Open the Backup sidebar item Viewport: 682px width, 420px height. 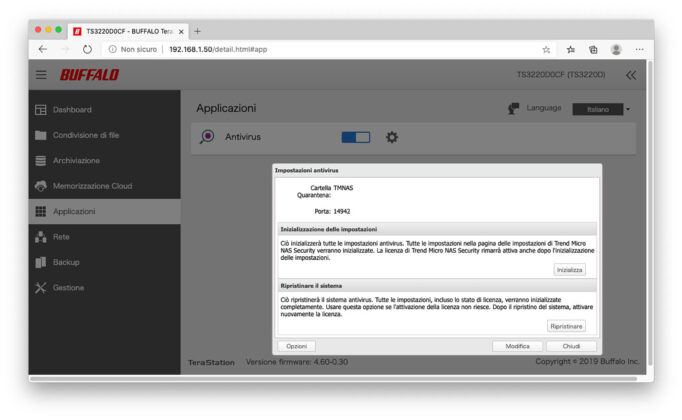coord(104,262)
